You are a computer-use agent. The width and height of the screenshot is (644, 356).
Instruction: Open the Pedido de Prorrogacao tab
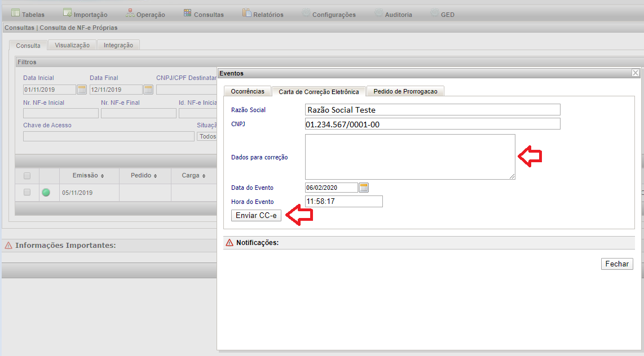(x=405, y=91)
